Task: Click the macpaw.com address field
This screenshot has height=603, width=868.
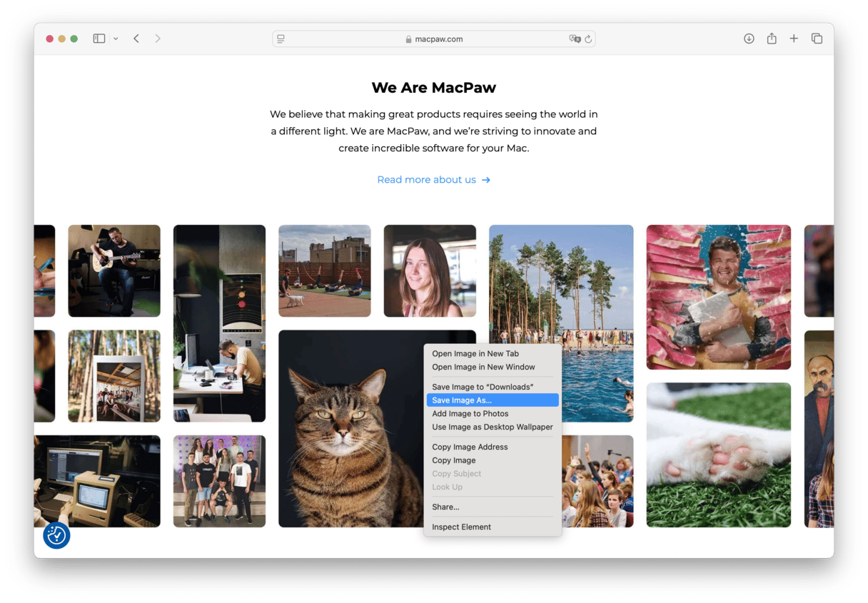Action: 434,39
